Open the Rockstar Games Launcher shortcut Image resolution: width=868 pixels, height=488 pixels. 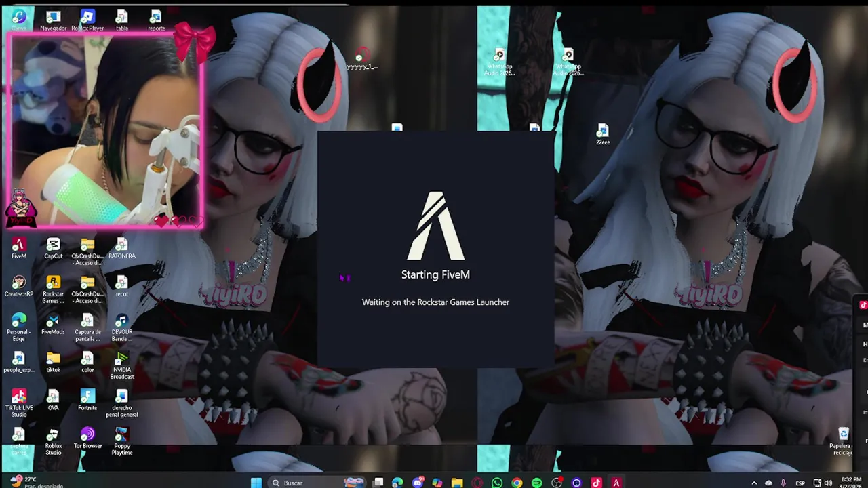point(53,289)
